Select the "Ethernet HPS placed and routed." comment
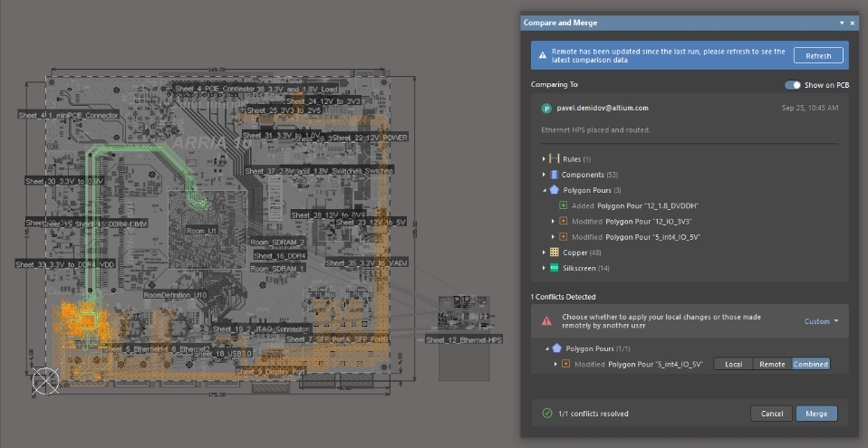Screen dimensions: 868x448 [x=595, y=130]
